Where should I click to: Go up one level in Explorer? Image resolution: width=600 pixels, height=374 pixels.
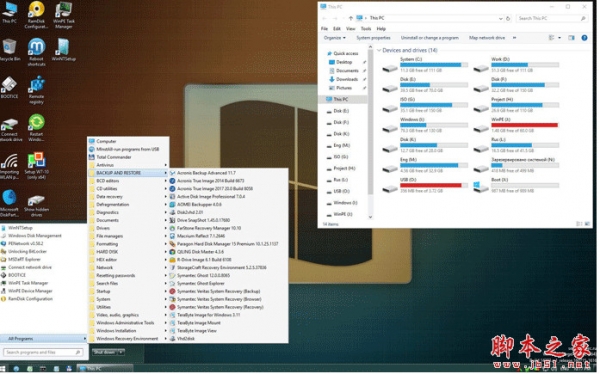point(351,18)
